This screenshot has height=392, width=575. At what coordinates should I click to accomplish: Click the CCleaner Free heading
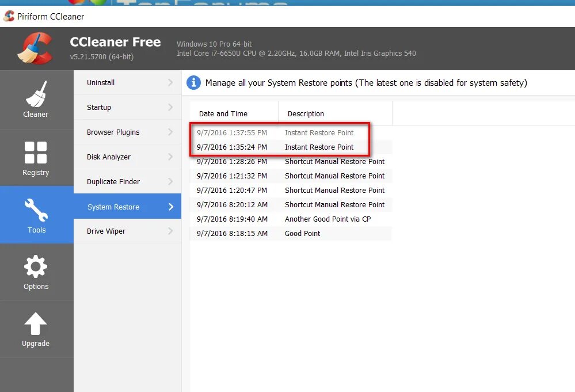115,42
